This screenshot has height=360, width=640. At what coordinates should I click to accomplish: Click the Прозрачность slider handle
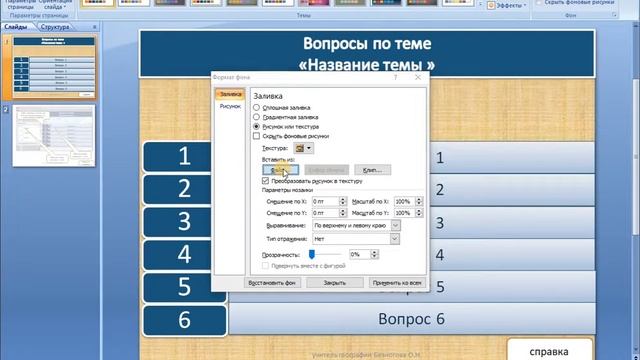click(312, 254)
